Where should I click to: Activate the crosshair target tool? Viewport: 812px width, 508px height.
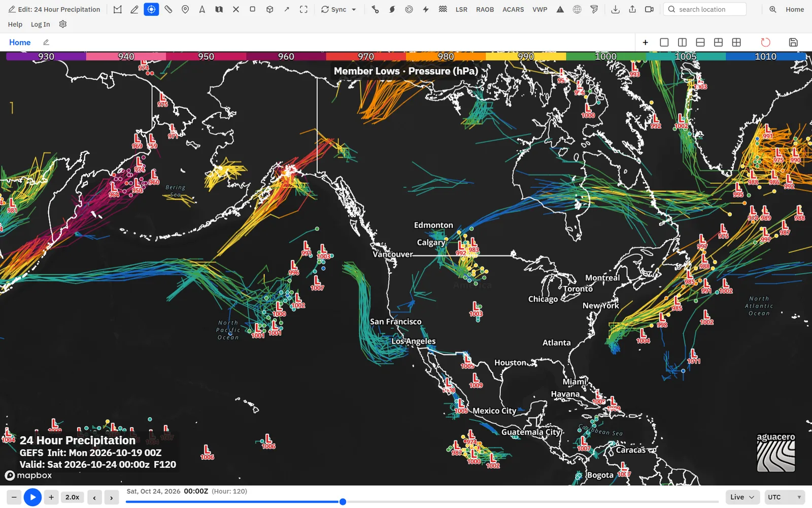151,9
